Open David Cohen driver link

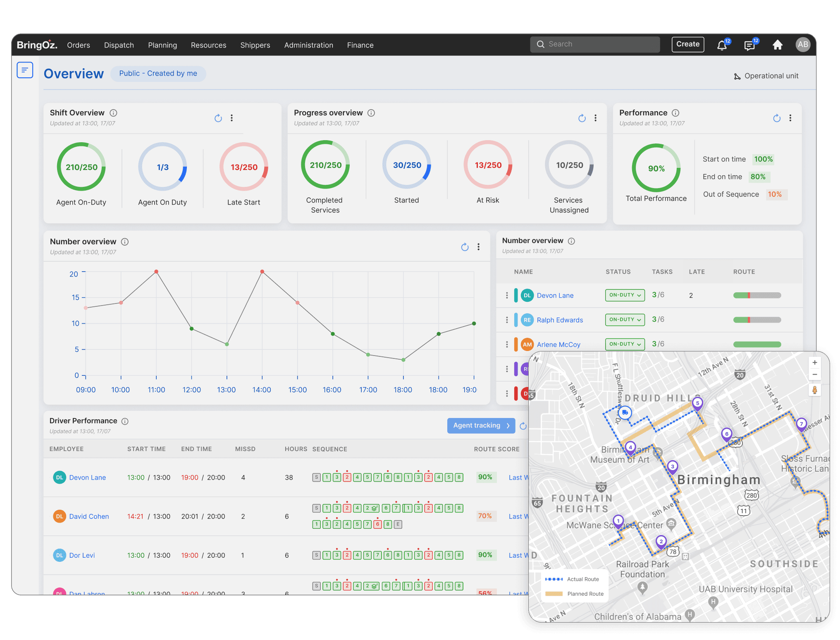(x=89, y=516)
